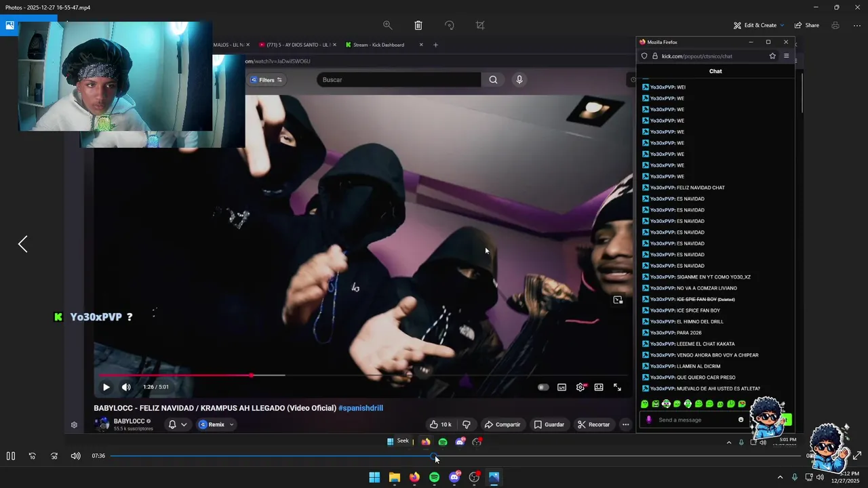Viewport: 868px width, 488px height.
Task: Click chat message 'EL HIMNO DEL DRILL'
Action: point(700,321)
